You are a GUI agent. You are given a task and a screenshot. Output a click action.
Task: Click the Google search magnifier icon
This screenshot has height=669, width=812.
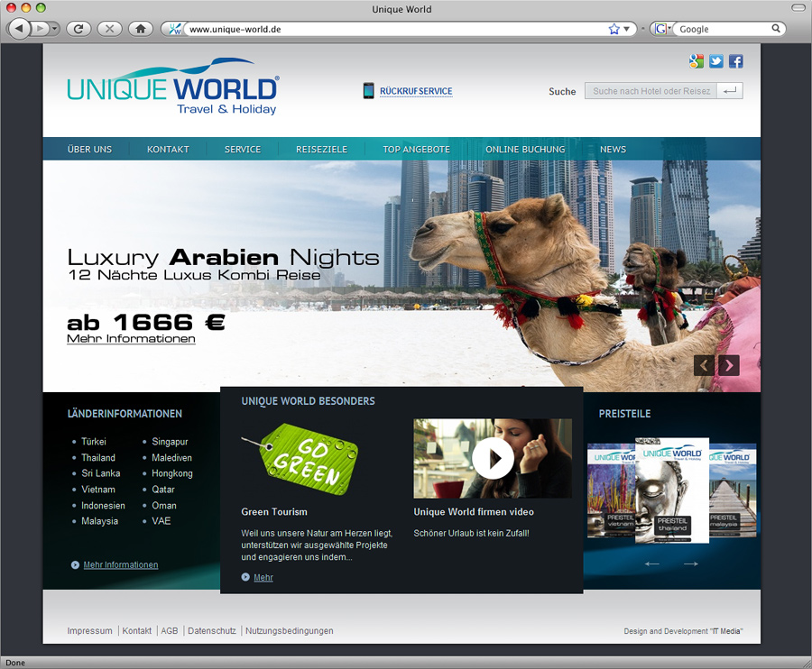[x=776, y=29]
